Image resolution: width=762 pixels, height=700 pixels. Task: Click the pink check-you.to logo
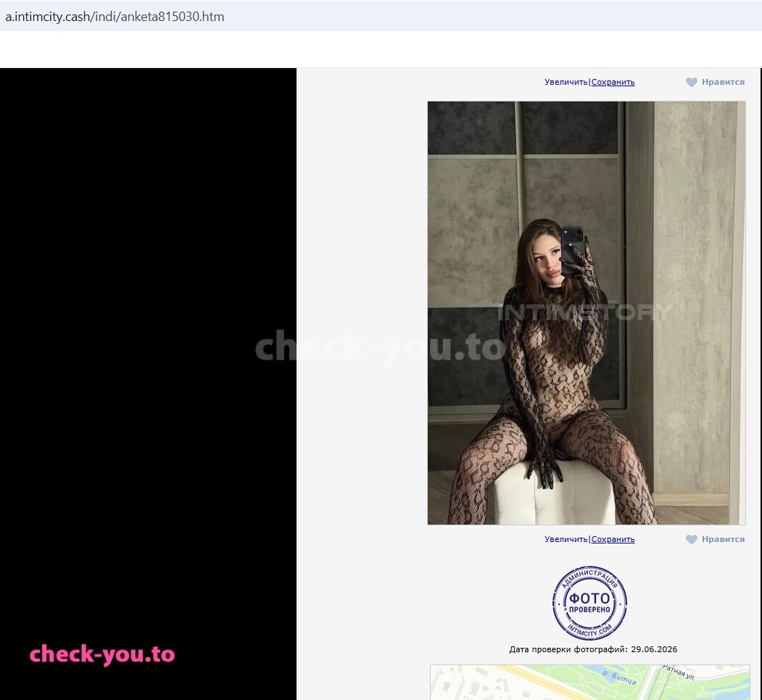point(102,654)
